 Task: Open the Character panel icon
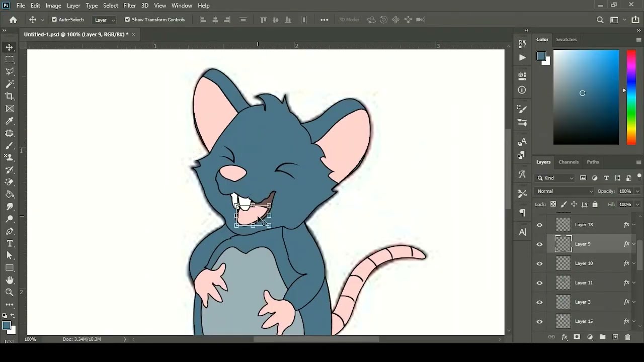tap(522, 142)
